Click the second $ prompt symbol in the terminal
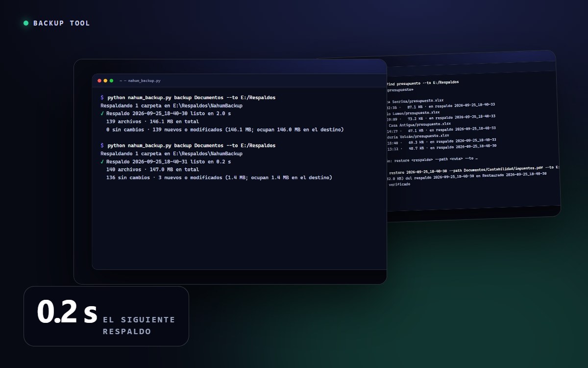 pos(102,146)
